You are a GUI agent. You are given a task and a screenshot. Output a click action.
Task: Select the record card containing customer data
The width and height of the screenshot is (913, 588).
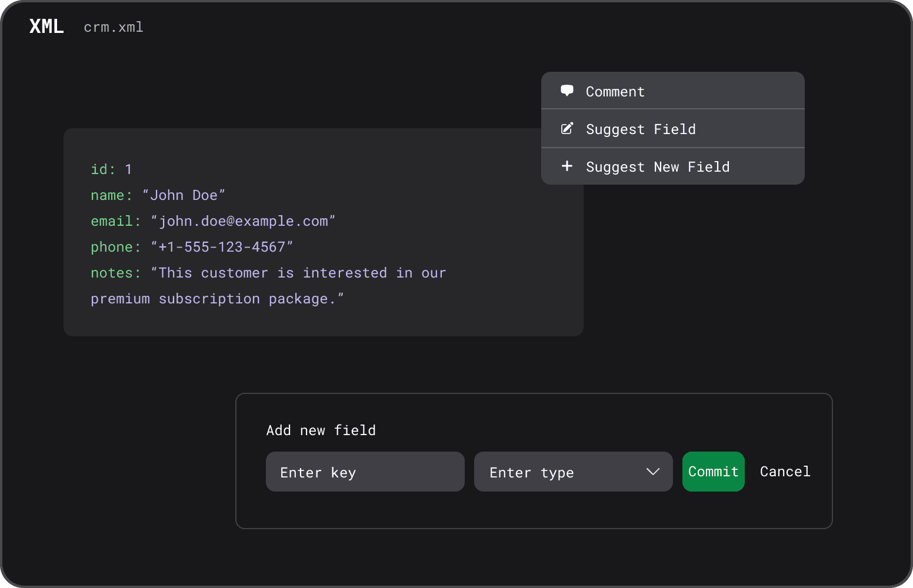tap(323, 230)
